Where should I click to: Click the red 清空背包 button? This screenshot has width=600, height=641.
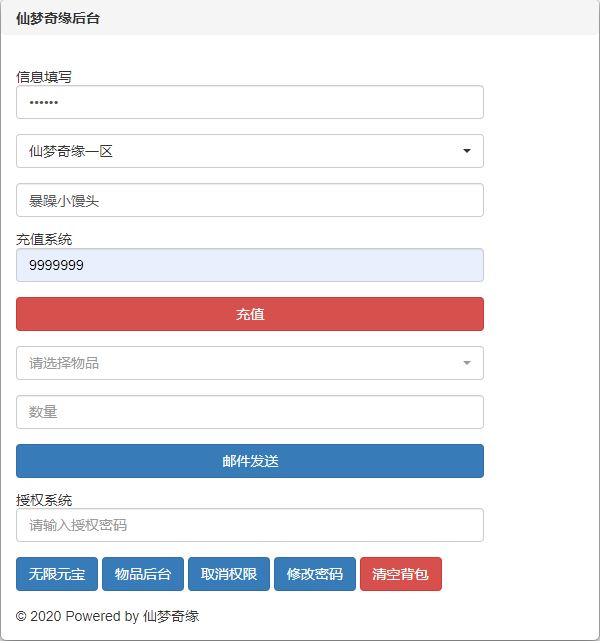pos(400,574)
